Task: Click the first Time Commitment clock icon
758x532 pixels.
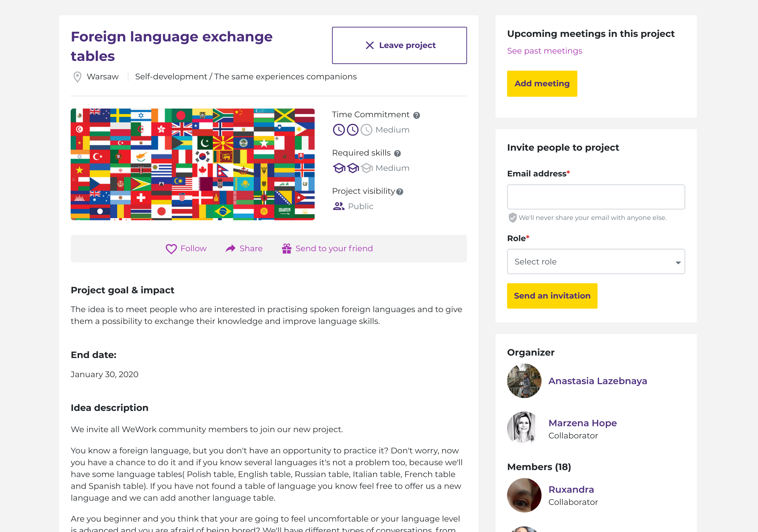Action: click(x=339, y=130)
